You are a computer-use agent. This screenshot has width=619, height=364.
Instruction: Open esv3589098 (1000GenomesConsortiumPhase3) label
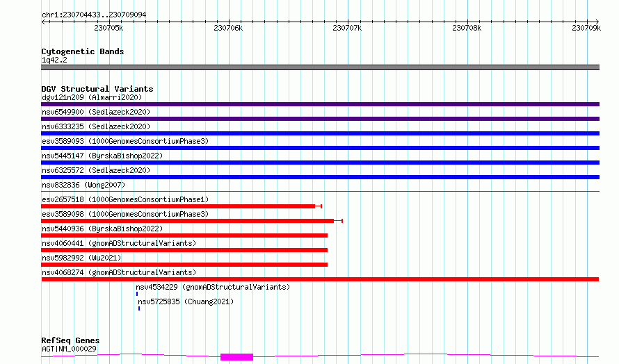point(125,214)
